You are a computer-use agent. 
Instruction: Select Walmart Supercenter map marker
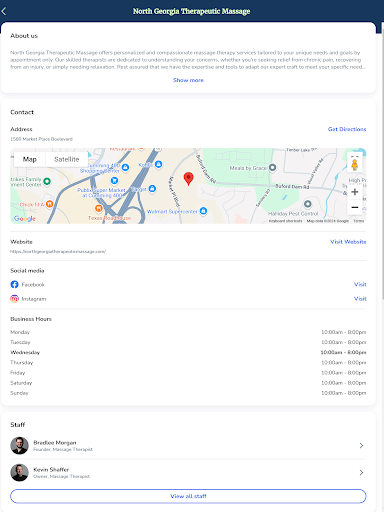point(203,211)
